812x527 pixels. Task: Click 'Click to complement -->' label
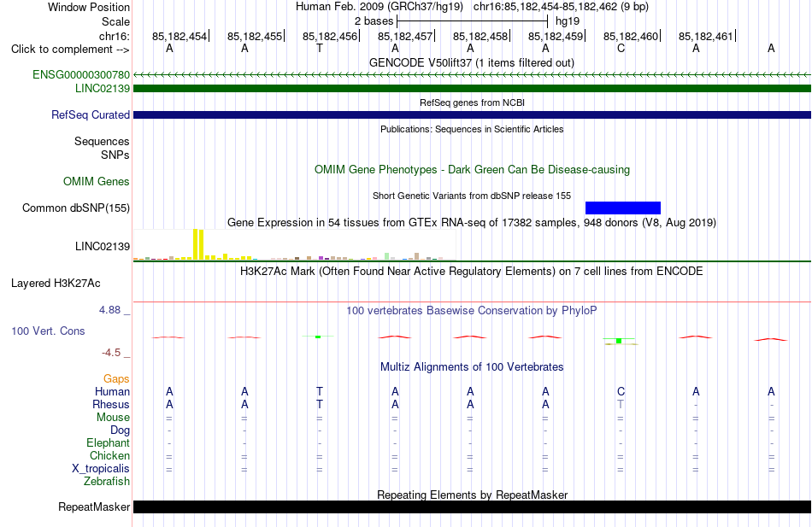pos(70,50)
